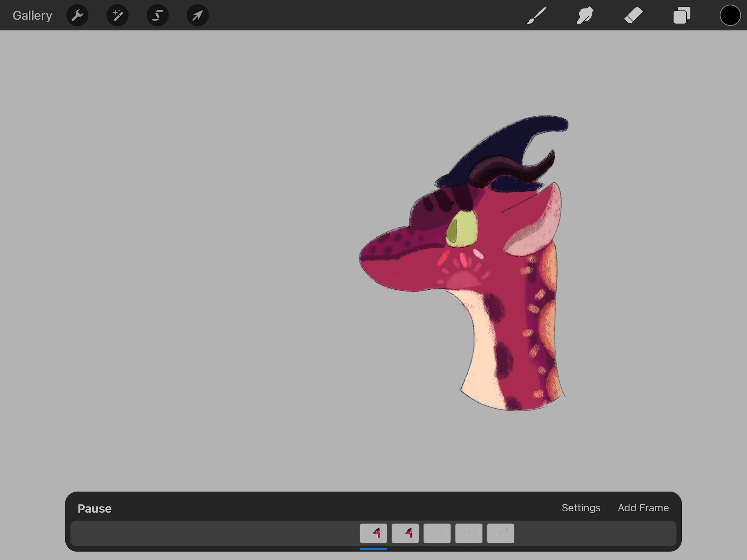The image size is (747, 560).
Task: Return to the Gallery
Action: [x=32, y=16]
